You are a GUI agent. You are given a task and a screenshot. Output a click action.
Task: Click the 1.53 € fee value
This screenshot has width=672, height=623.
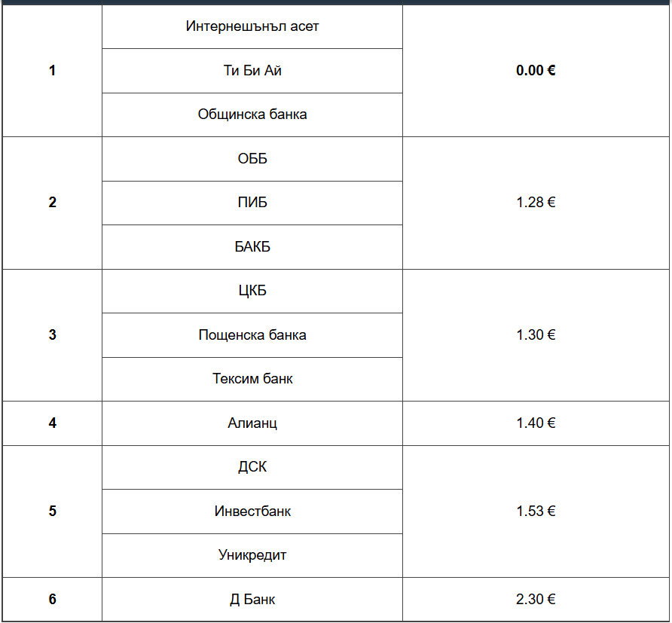536,512
